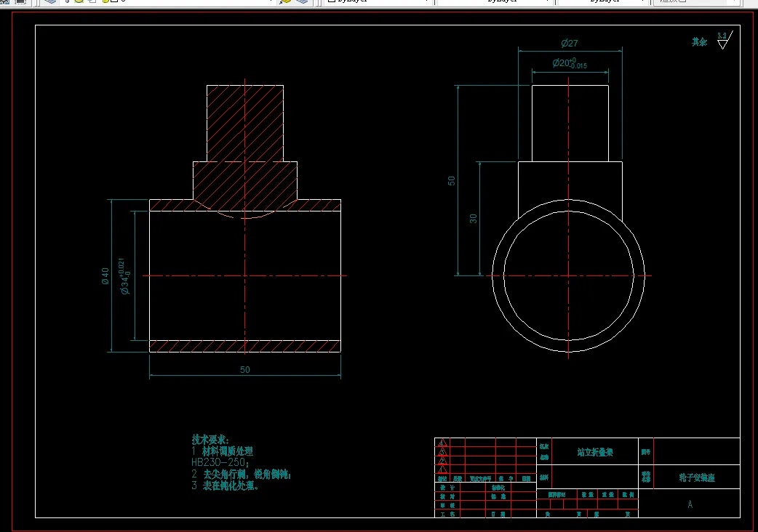Select revision triangle number 2

[x=442, y=461]
